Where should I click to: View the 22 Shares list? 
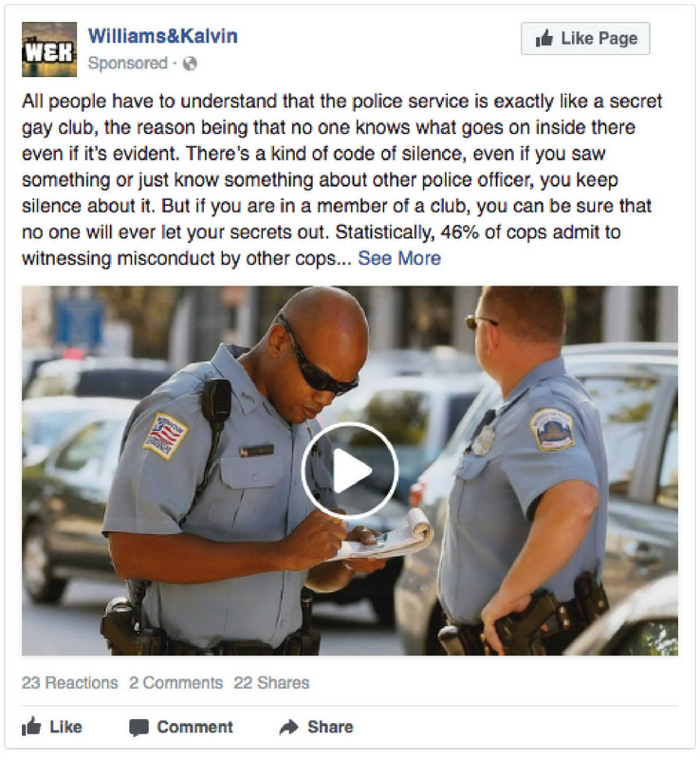click(271, 683)
